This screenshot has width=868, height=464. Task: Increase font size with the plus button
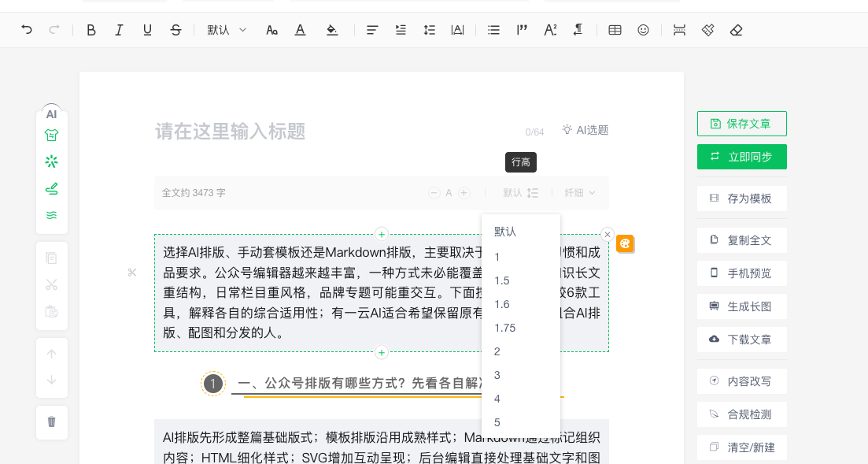pyautogui.click(x=464, y=193)
